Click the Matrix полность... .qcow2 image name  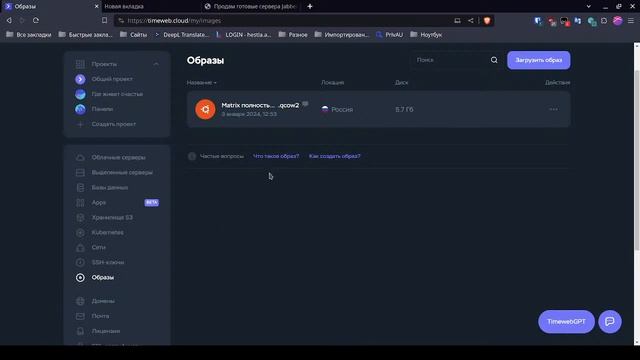pos(260,105)
